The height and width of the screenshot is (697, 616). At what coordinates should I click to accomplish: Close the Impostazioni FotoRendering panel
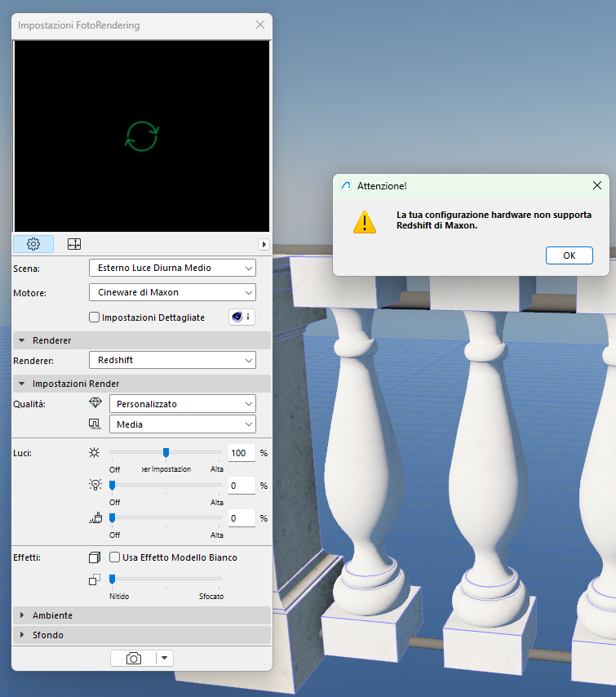pos(260,24)
